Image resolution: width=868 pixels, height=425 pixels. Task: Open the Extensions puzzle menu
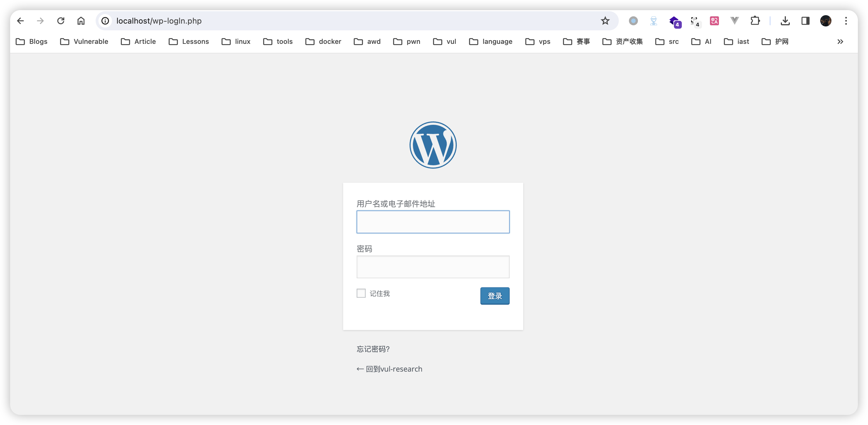(x=755, y=21)
